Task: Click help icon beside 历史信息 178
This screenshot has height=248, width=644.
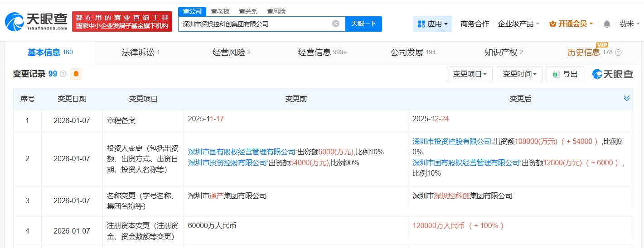Action: point(618,52)
